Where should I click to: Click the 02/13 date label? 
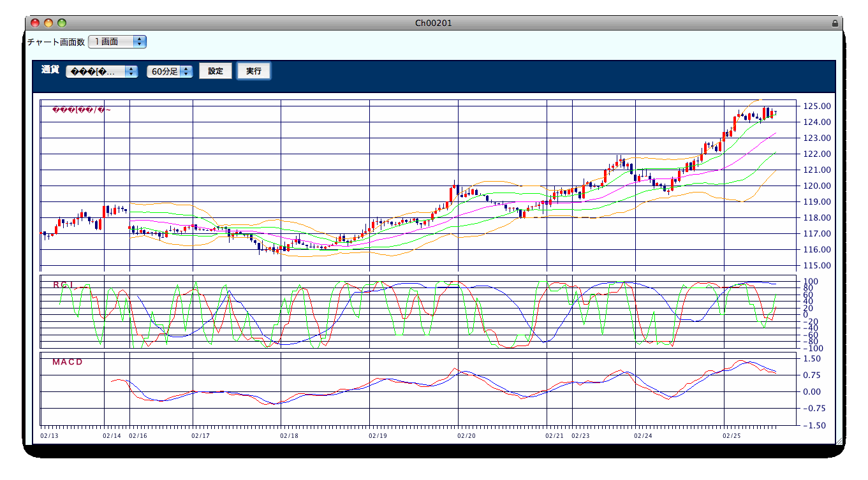[x=49, y=436]
